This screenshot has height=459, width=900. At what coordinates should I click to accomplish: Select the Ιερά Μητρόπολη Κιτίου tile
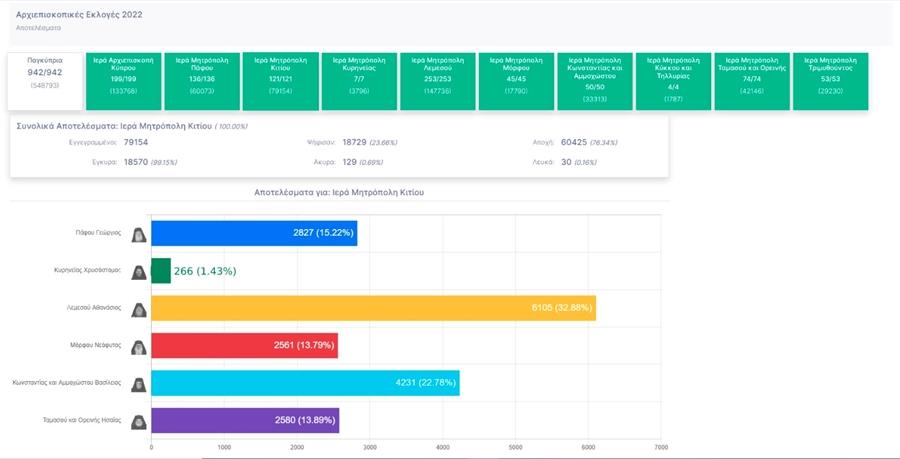pos(280,81)
